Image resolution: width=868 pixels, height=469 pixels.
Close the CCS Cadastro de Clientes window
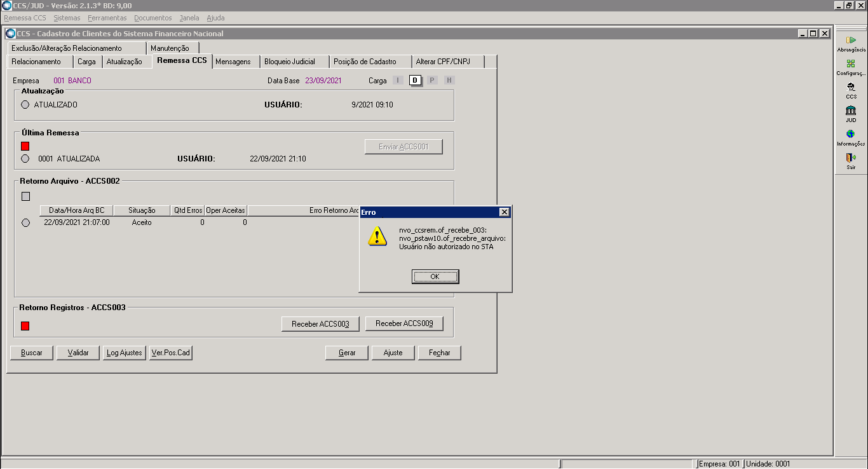point(824,34)
